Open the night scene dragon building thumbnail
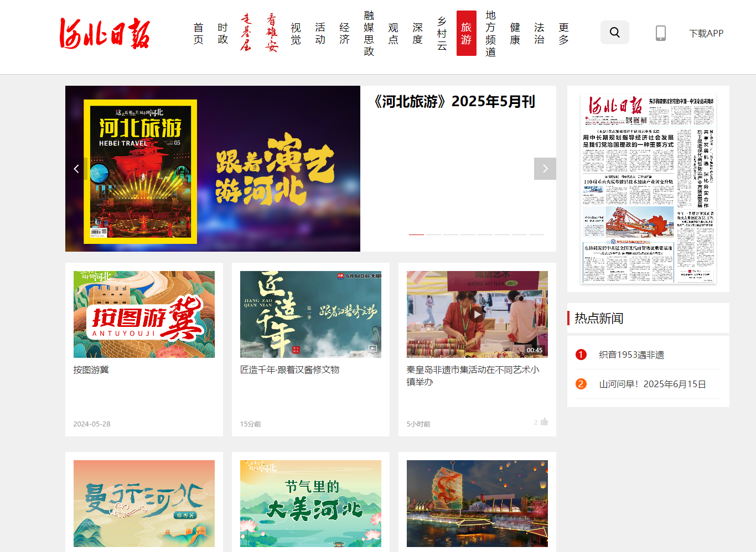 pyautogui.click(x=477, y=503)
